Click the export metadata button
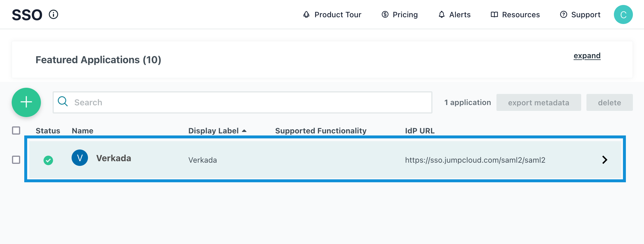The height and width of the screenshot is (244, 644). pos(538,103)
